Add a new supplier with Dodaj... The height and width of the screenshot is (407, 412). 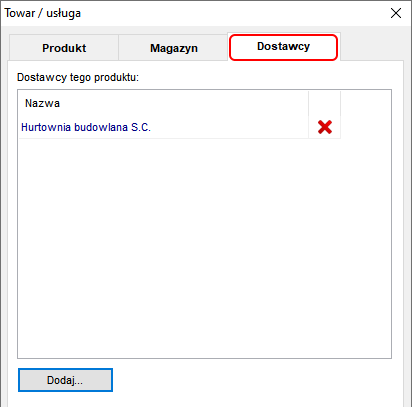(x=65, y=380)
